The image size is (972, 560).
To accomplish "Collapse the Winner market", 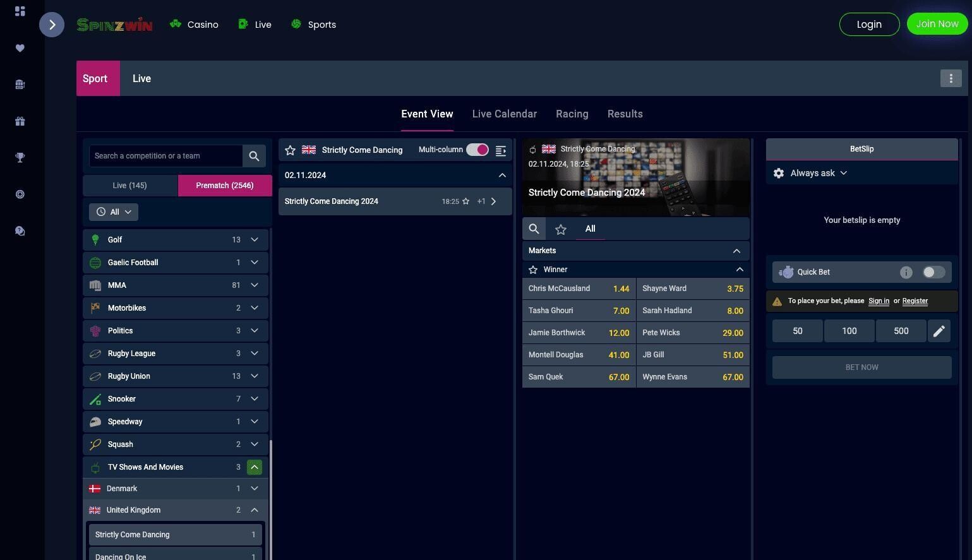I will pyautogui.click(x=740, y=270).
